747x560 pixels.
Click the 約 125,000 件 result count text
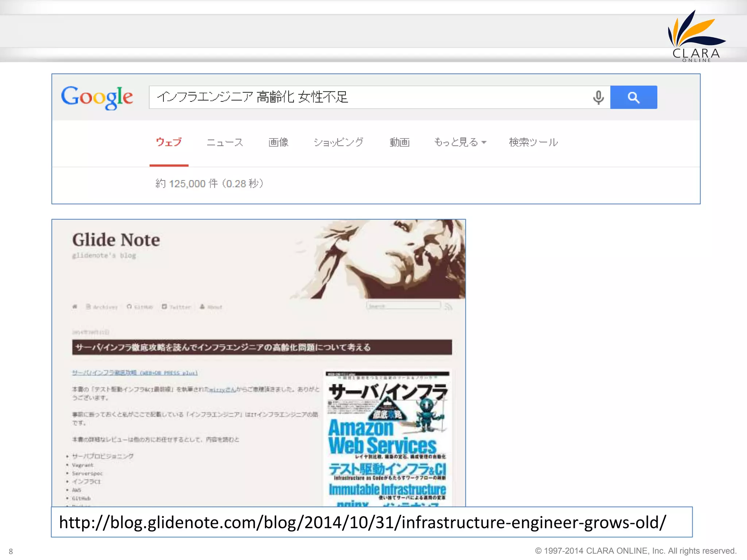[209, 183]
